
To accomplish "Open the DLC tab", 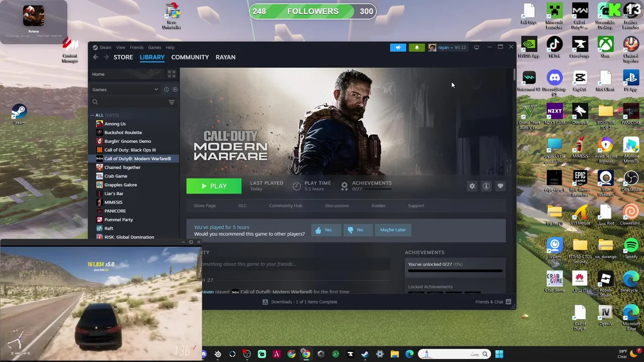I will 243,206.
